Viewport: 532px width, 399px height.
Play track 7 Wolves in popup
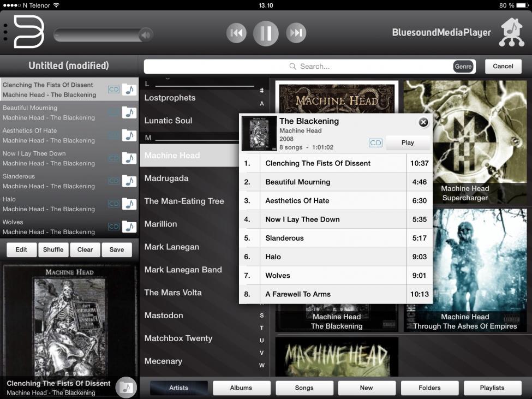[336, 276]
